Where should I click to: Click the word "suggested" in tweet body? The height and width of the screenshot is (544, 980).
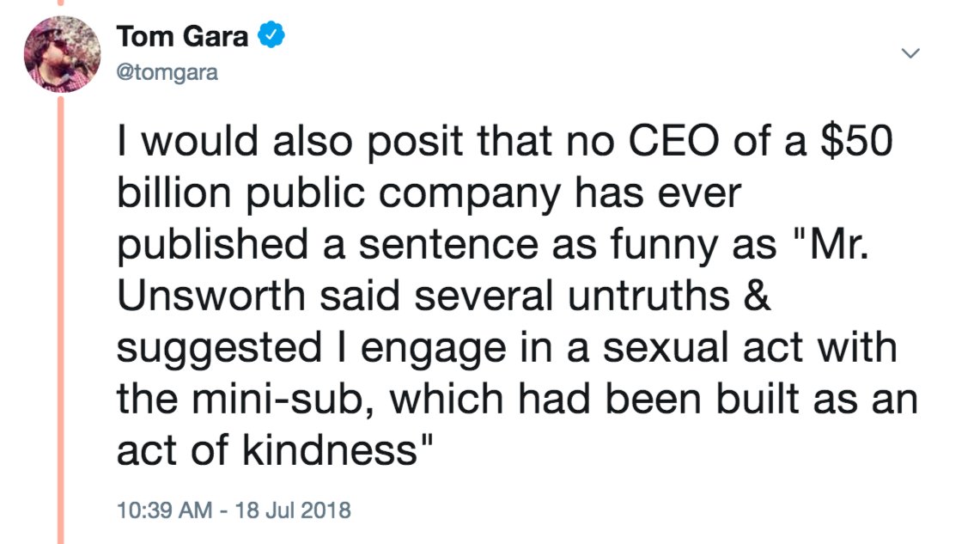(x=219, y=349)
